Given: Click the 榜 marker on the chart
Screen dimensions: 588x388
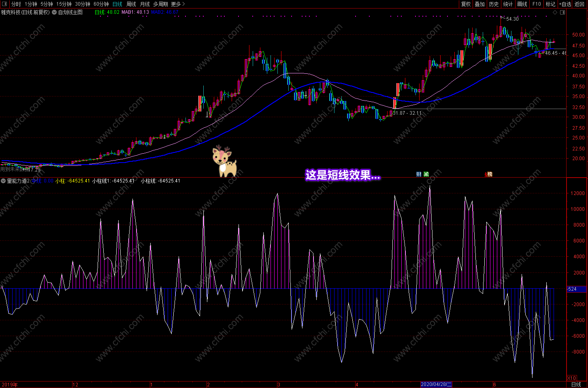Looking at the screenshot, I should point(489,174).
